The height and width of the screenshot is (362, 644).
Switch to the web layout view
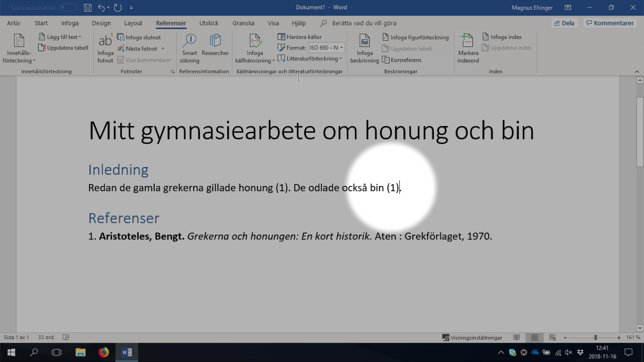coord(552,337)
